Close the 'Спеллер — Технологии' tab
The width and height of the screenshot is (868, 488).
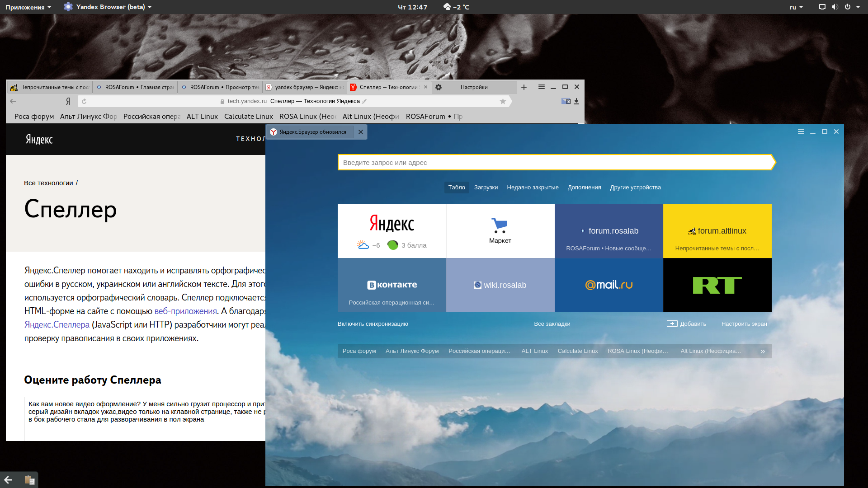(x=425, y=87)
